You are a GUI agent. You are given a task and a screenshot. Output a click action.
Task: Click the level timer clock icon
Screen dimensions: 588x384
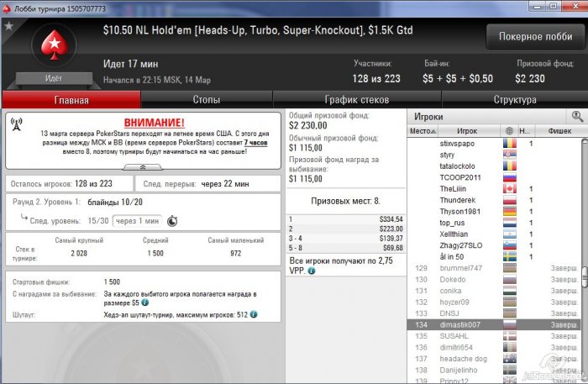click(172, 221)
